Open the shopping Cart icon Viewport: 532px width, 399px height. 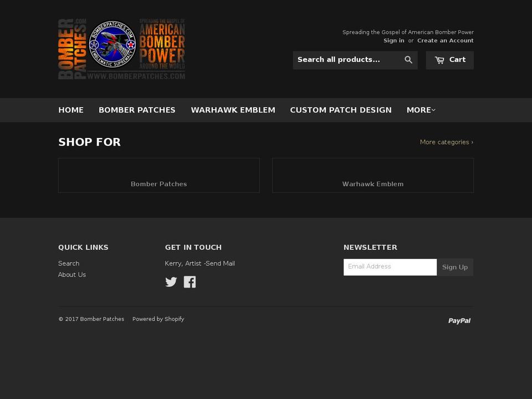coord(449,59)
